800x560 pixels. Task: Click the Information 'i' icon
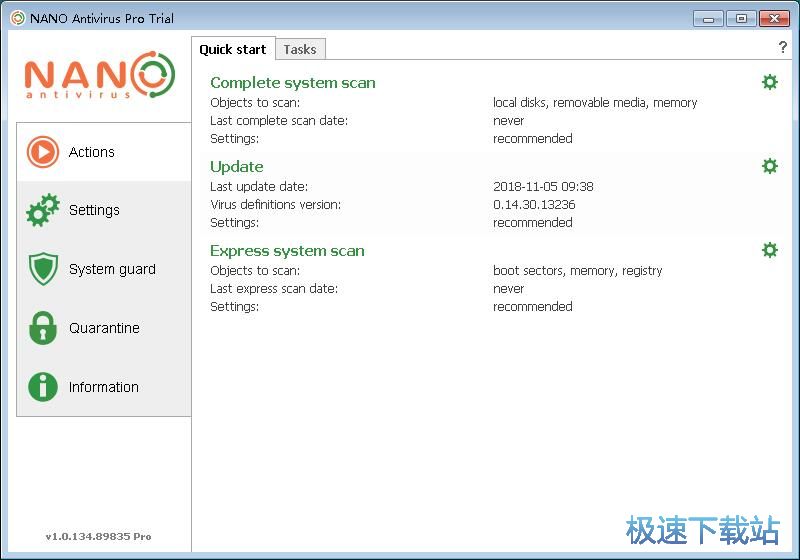(43, 387)
